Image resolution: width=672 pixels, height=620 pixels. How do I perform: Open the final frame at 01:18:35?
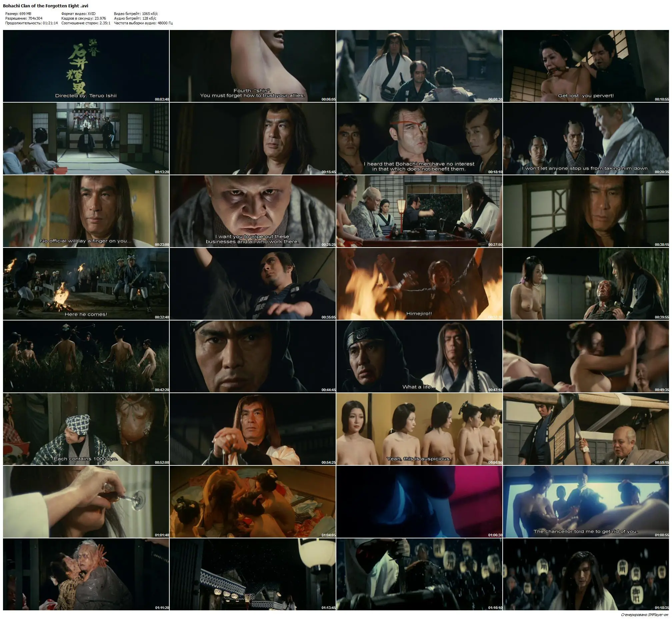tap(586, 574)
